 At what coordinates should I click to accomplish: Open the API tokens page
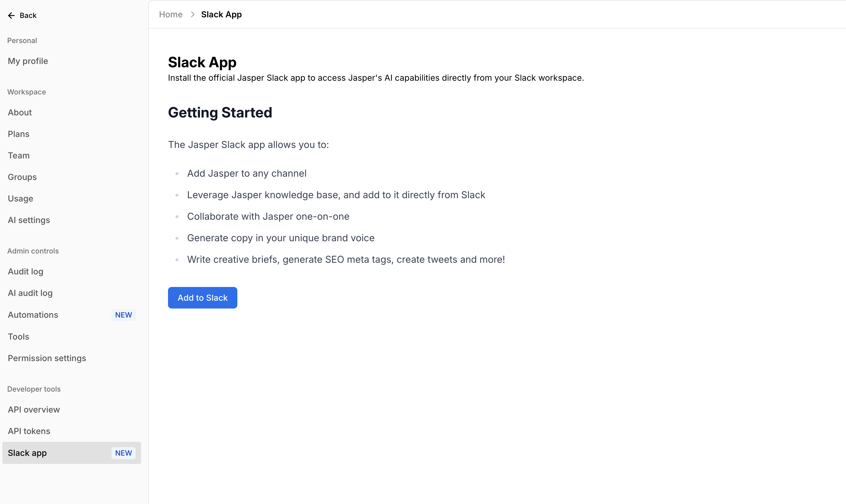(x=29, y=431)
